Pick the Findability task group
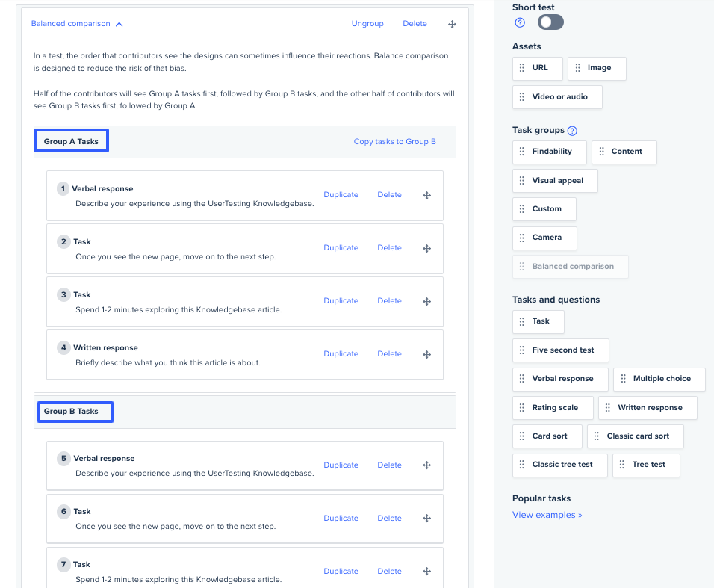Screen dimensions: 714x588 (550, 152)
